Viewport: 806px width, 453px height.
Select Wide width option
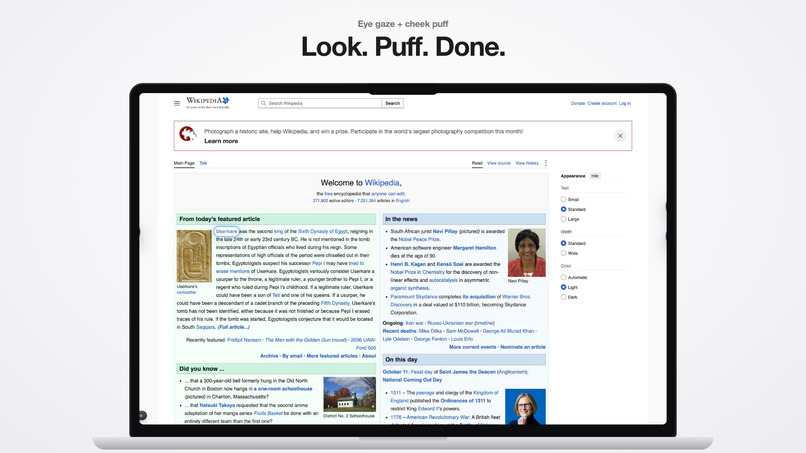(x=563, y=253)
